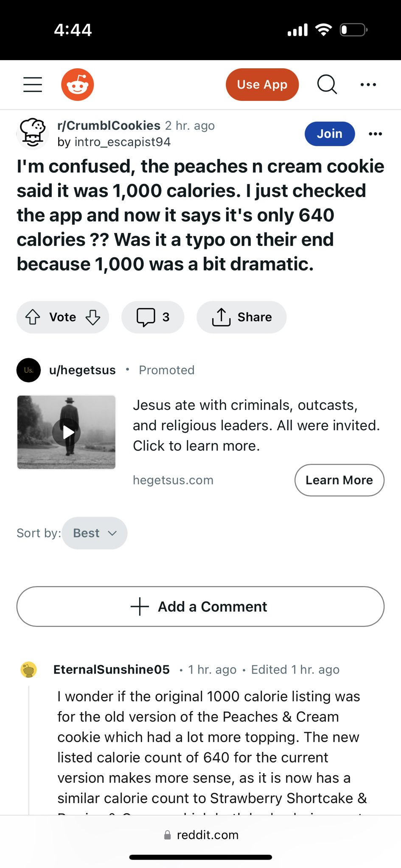This screenshot has width=401, height=868.
Task: Open the top bar more options dots
Action: click(x=368, y=84)
